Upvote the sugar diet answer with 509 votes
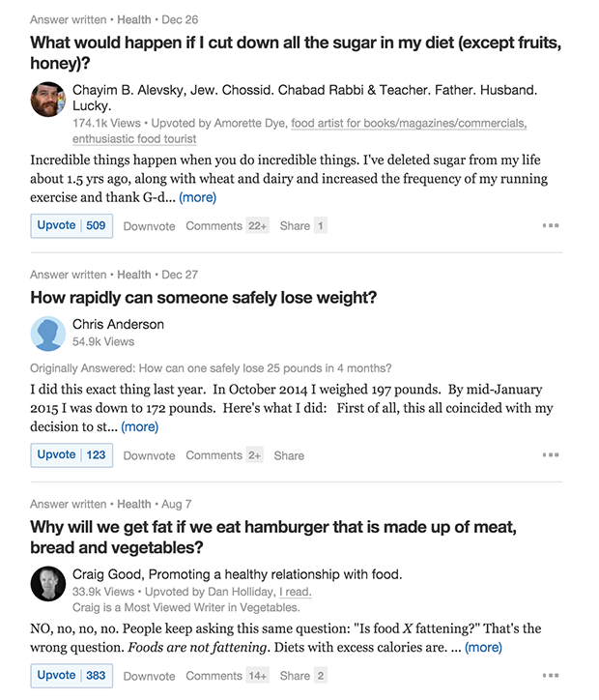The image size is (599, 700). [71, 225]
